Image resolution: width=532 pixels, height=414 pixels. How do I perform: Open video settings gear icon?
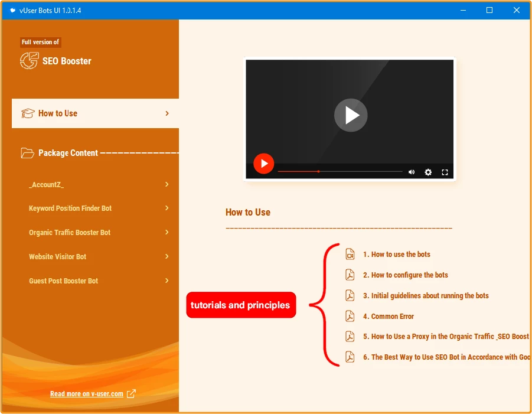(428, 172)
